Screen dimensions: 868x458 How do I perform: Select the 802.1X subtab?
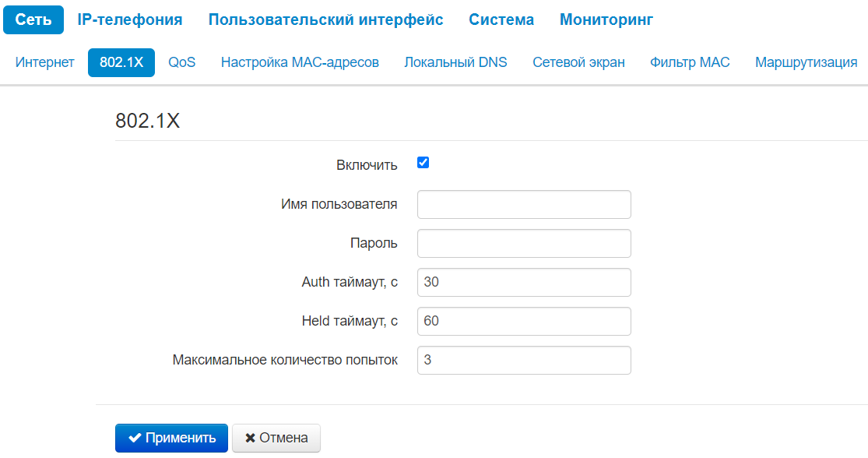click(x=121, y=62)
